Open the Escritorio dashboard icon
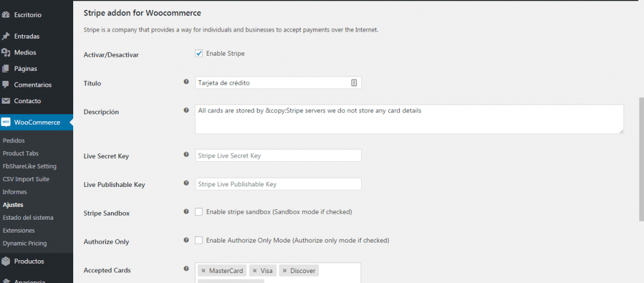This screenshot has width=644, height=283. click(x=5, y=15)
